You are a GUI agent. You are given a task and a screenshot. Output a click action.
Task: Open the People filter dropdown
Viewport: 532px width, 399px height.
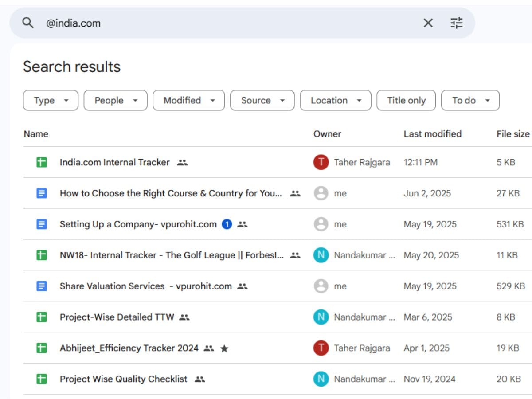115,101
